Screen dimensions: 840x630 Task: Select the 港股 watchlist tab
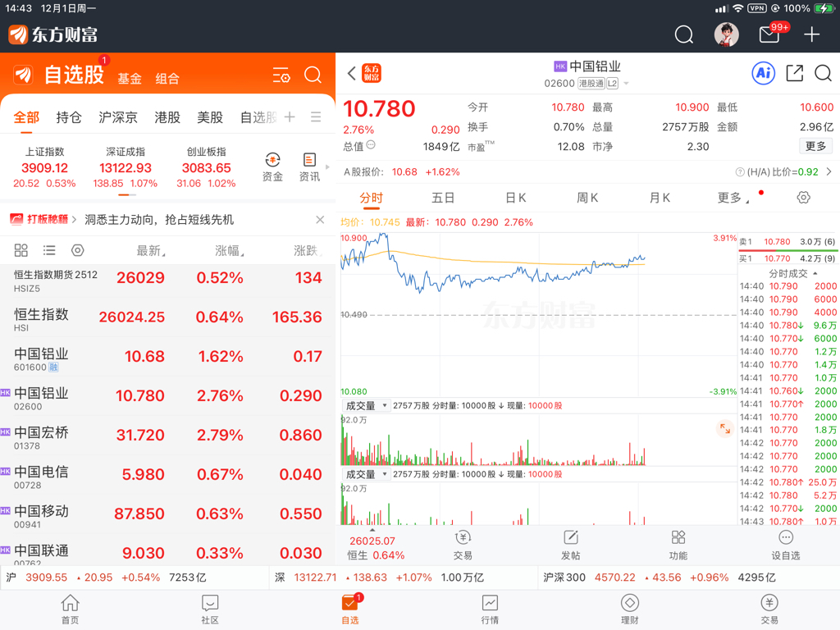click(167, 117)
